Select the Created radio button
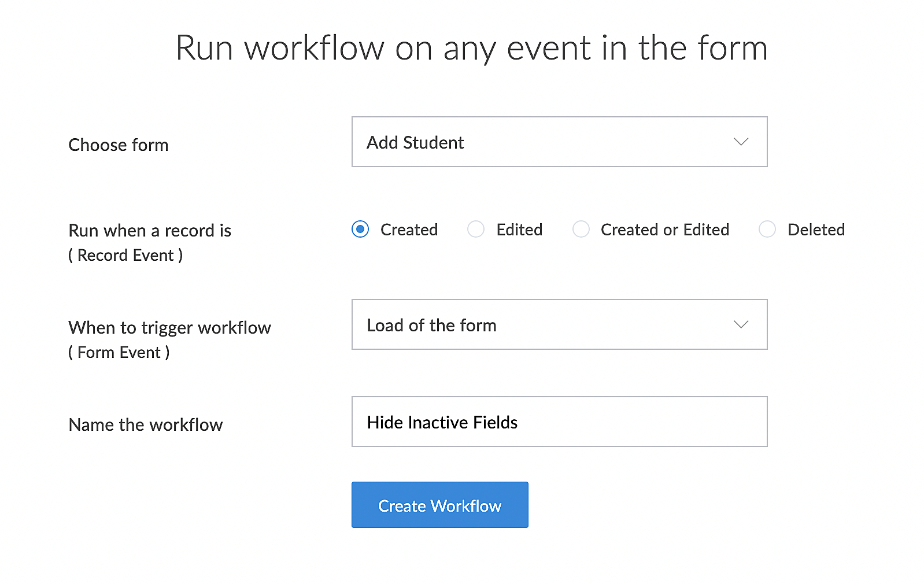Screen dimensions: 924x584 click(x=360, y=230)
